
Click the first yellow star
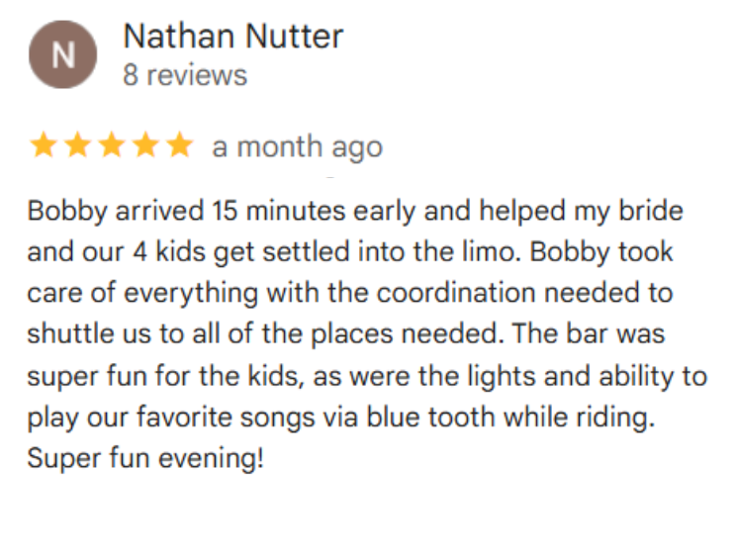[43, 147]
